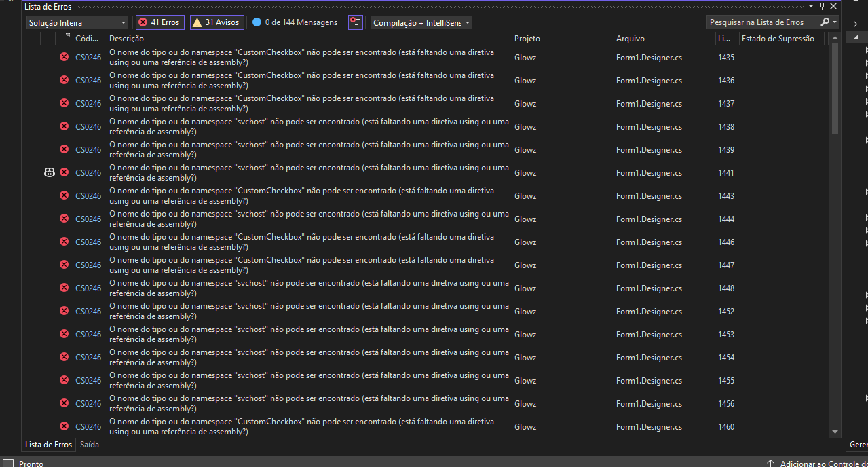Toggle the filter icon button beside Mensagens
This screenshot has width=868, height=467.
click(x=356, y=22)
